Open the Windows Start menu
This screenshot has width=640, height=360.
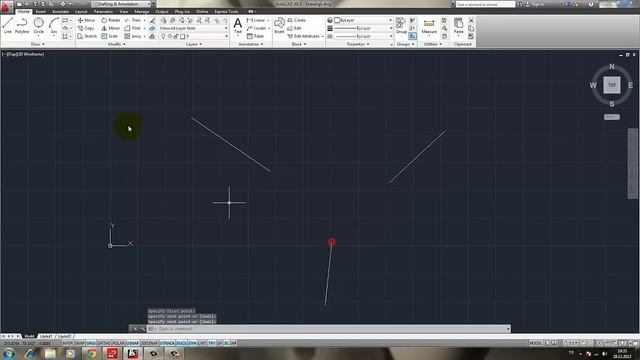[x=9, y=353]
